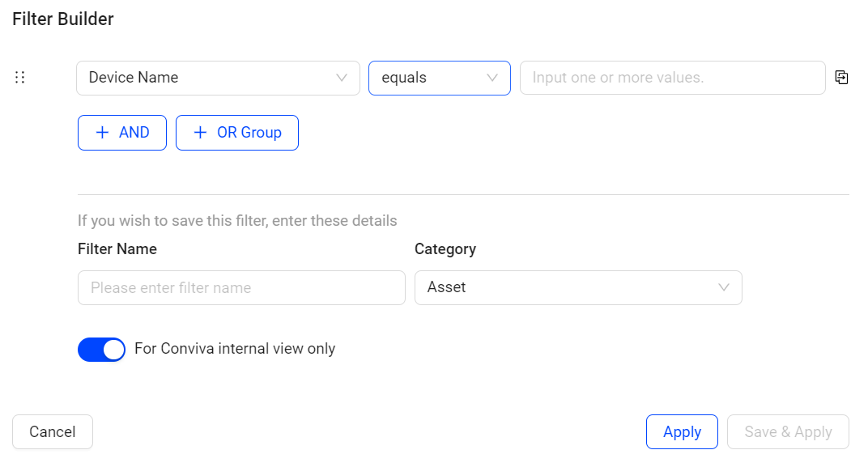Screen dimensions: 868x467
Task: Click the plus icon on OR Group
Action: pos(200,133)
